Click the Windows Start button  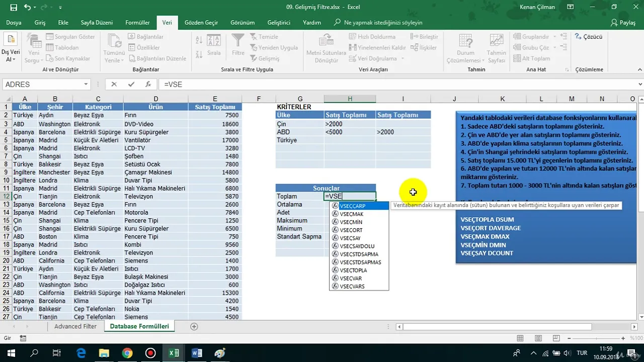(x=11, y=353)
